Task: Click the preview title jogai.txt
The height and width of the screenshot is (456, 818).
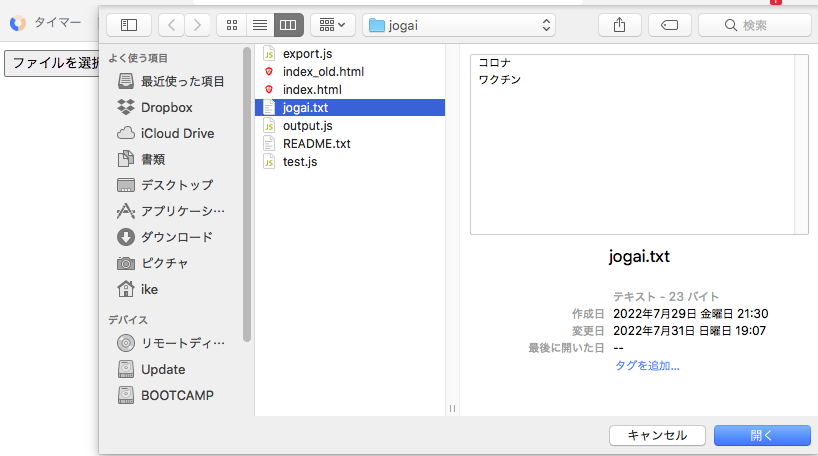Action: point(639,257)
